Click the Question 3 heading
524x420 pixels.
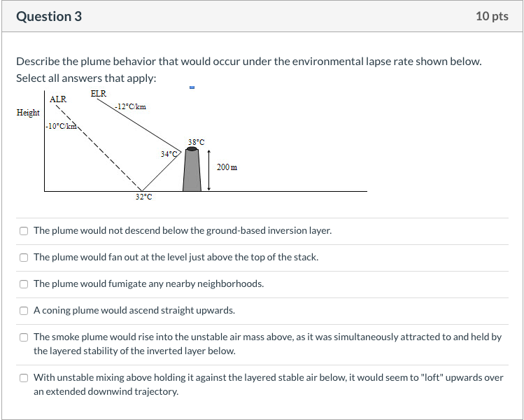(49, 16)
